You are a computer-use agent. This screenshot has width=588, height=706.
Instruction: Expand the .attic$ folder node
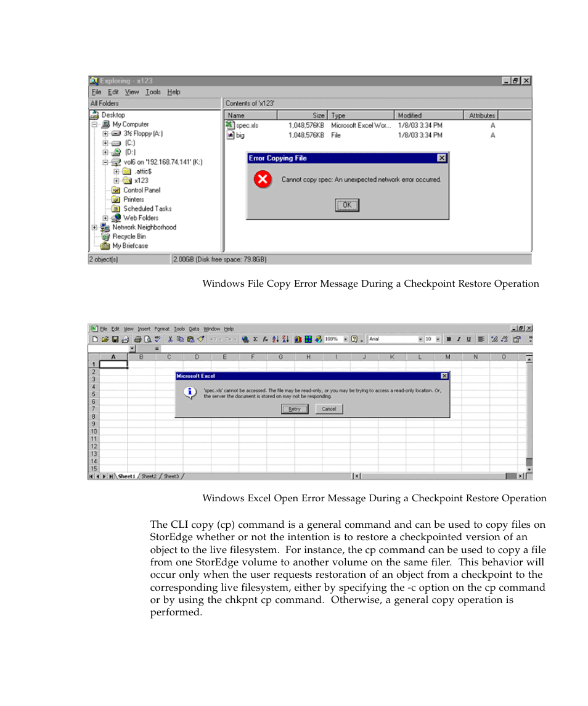tap(116, 171)
